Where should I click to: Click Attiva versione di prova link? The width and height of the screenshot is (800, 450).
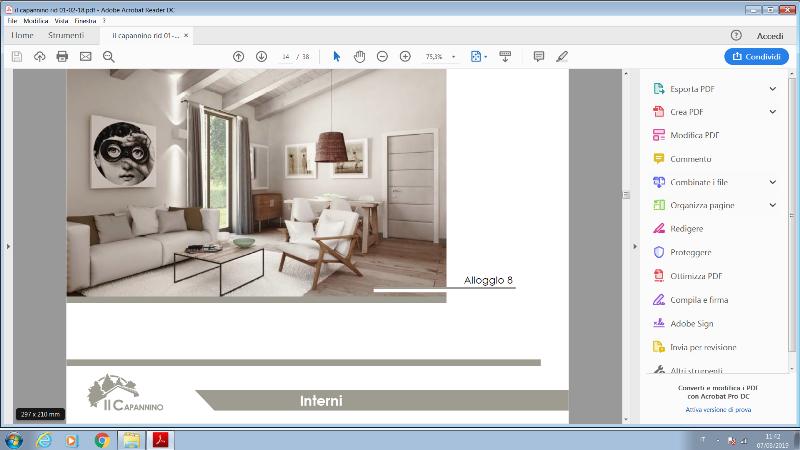[x=718, y=410]
